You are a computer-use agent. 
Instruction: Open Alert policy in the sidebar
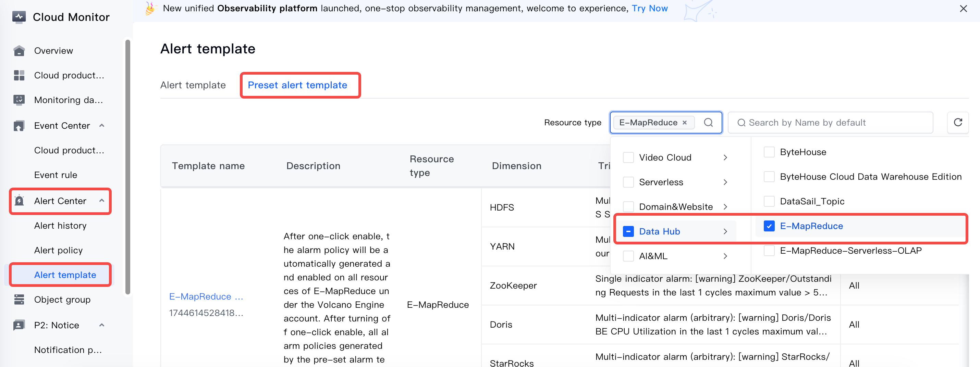(x=58, y=250)
